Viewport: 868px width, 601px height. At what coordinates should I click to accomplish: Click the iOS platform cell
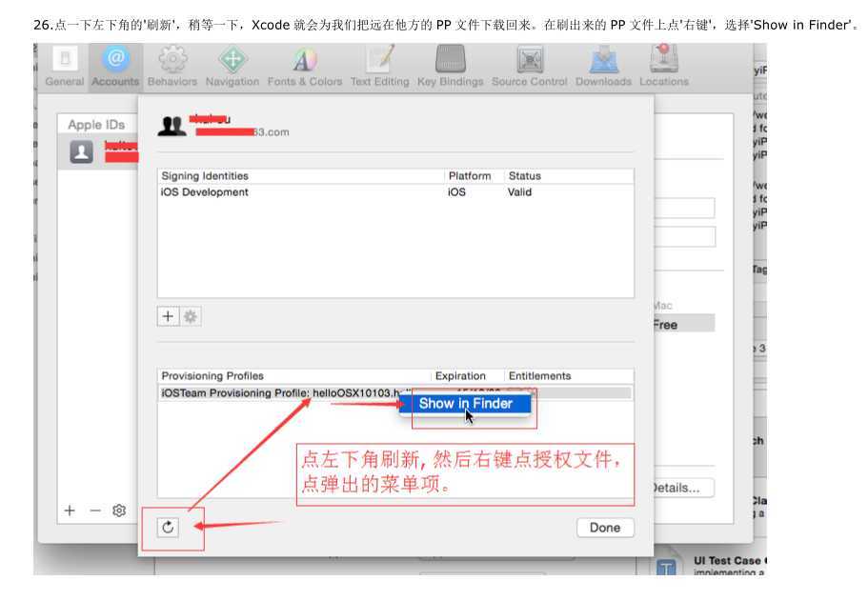(456, 192)
